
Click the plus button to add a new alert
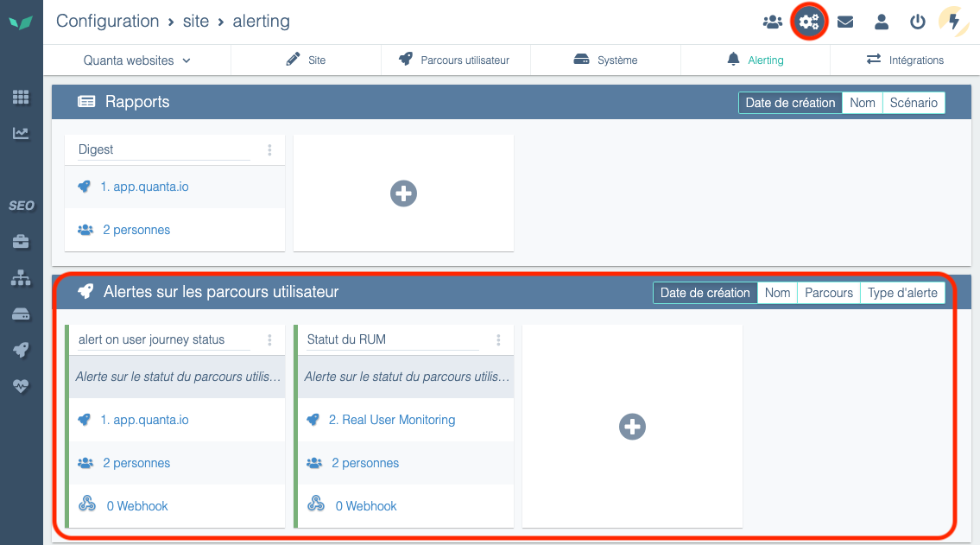[632, 427]
